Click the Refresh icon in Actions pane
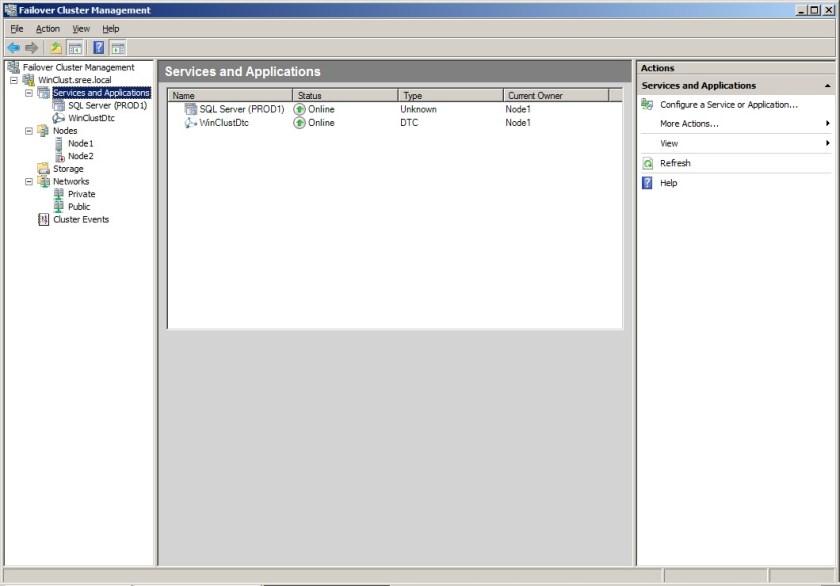The width and height of the screenshot is (840, 586). (648, 163)
